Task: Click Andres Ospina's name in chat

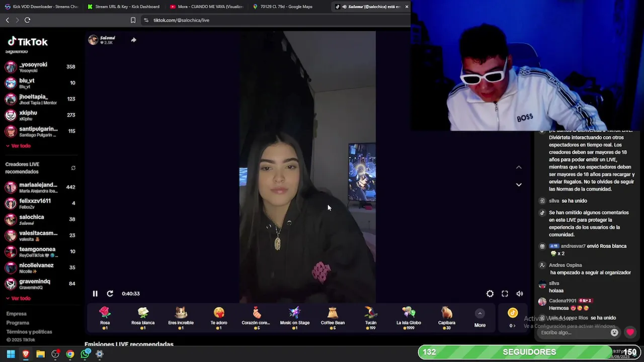Action: coord(566,265)
